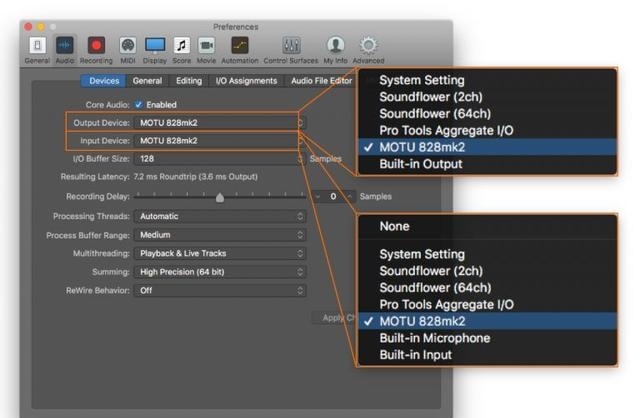Choose Built-in Input in input device list

(487, 354)
